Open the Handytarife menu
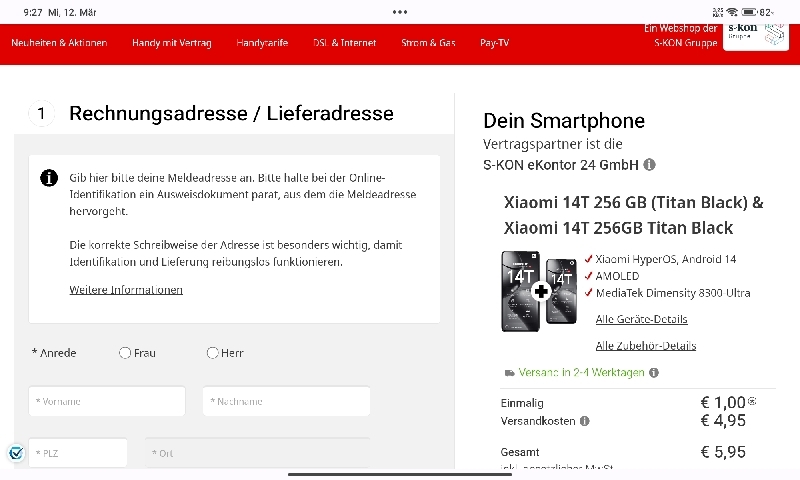Viewport: 800px width, 480px height. [262, 43]
